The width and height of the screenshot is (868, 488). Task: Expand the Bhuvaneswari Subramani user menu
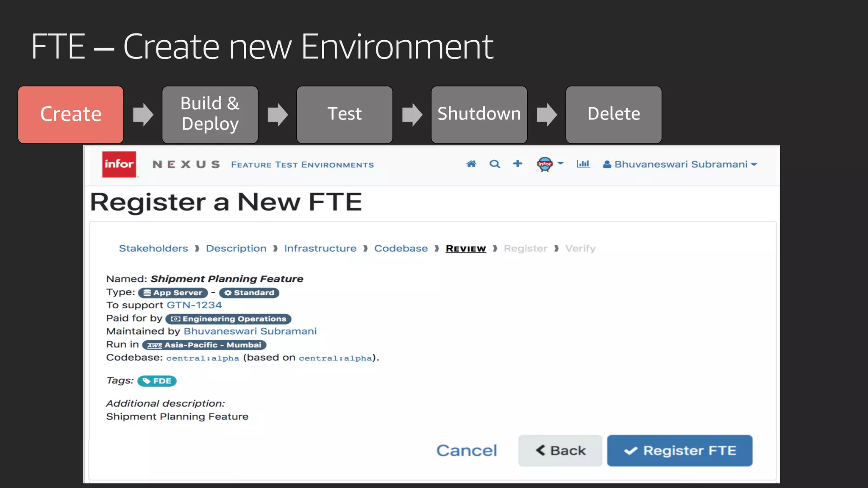click(680, 164)
